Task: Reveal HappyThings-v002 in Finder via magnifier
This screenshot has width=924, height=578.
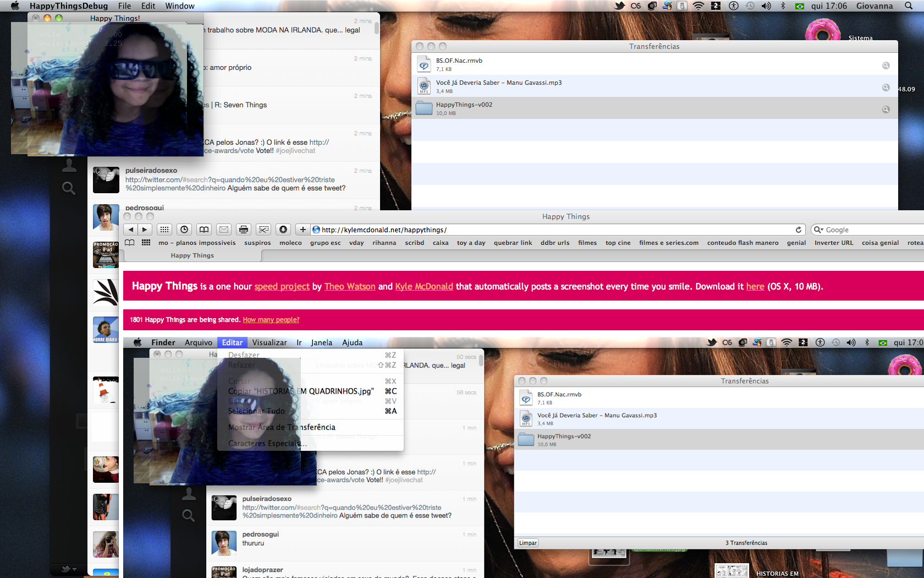Action: click(x=886, y=110)
